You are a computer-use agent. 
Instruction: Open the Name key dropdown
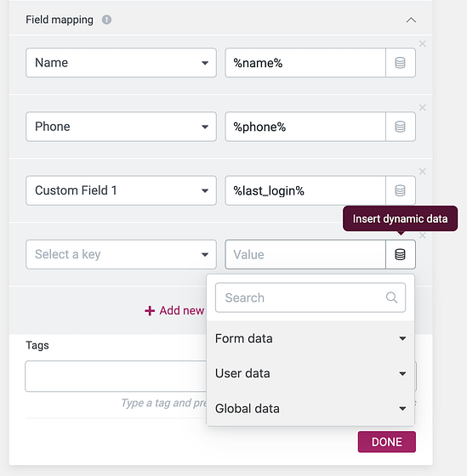coord(121,63)
